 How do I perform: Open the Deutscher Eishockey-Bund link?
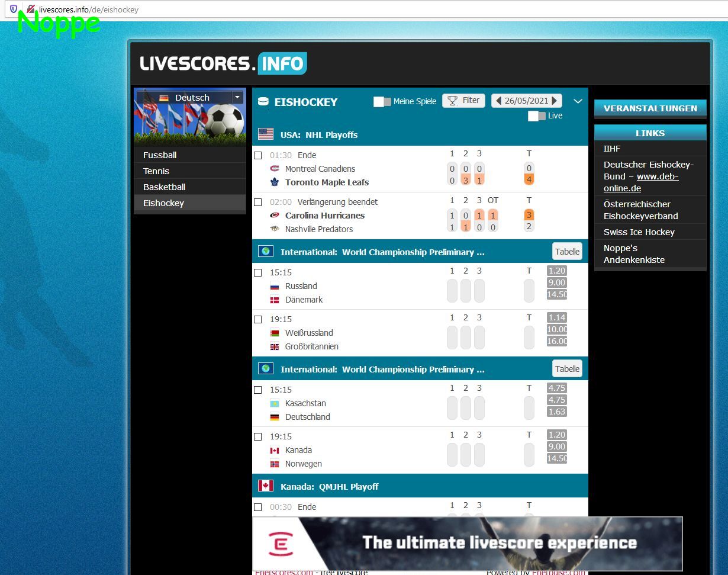pyautogui.click(x=649, y=176)
